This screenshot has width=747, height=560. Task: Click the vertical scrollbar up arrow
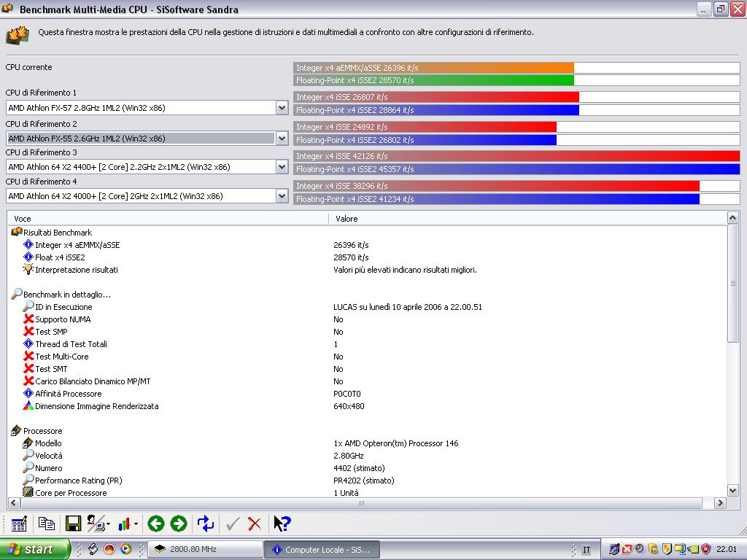coord(732,218)
